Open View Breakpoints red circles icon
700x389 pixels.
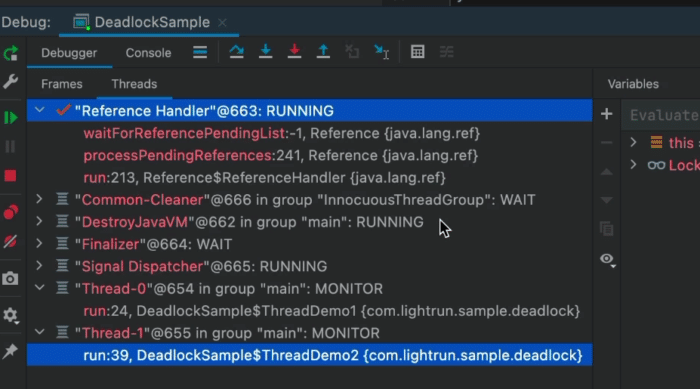pos(10,212)
